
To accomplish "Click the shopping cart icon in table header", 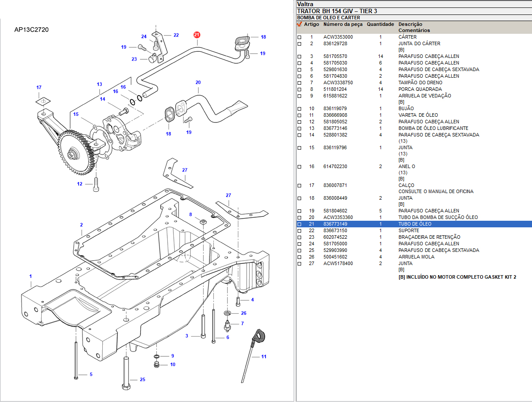I will tap(299, 25).
